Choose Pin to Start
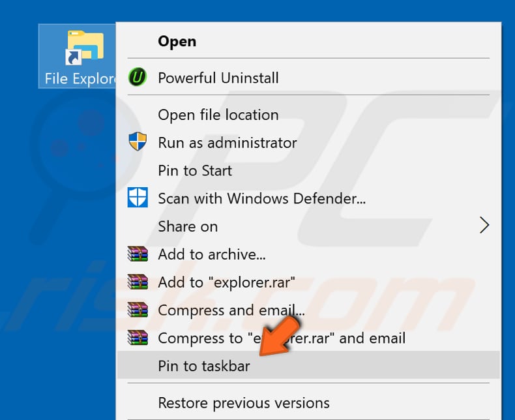 pos(308,171)
